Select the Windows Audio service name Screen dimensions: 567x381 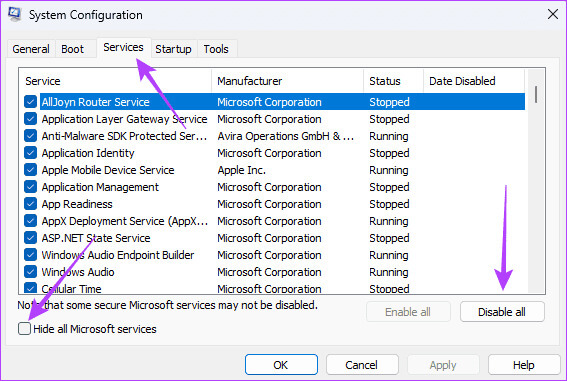(78, 272)
